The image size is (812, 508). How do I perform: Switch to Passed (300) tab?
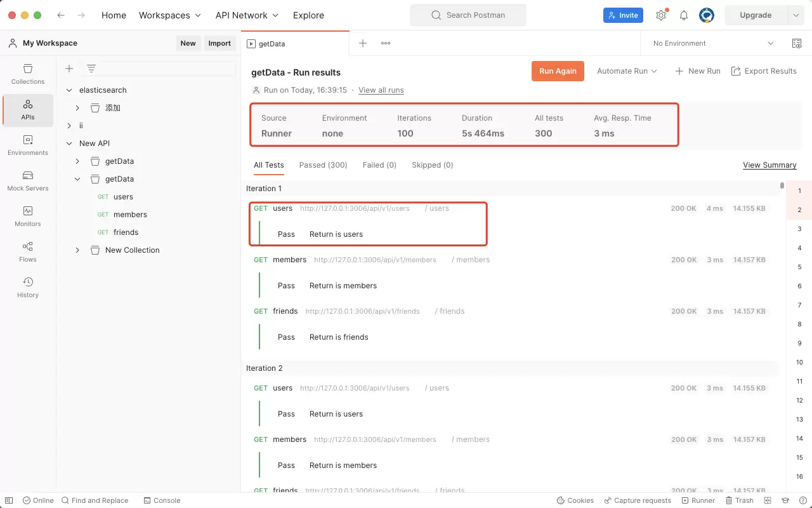[x=323, y=165]
